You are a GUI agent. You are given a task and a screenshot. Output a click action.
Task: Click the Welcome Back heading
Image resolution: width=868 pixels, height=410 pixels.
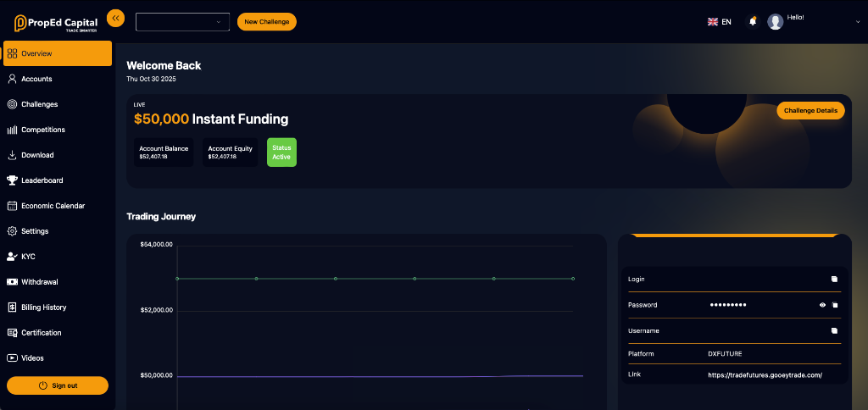[164, 66]
